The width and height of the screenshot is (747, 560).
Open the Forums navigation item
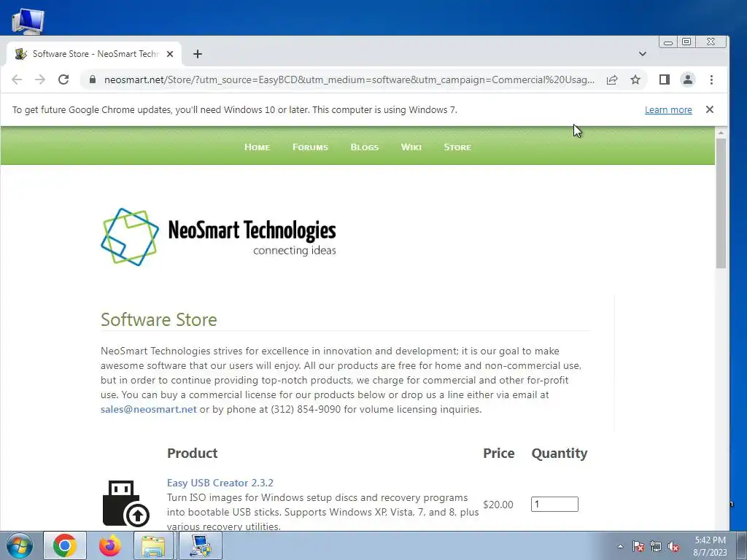(x=310, y=147)
